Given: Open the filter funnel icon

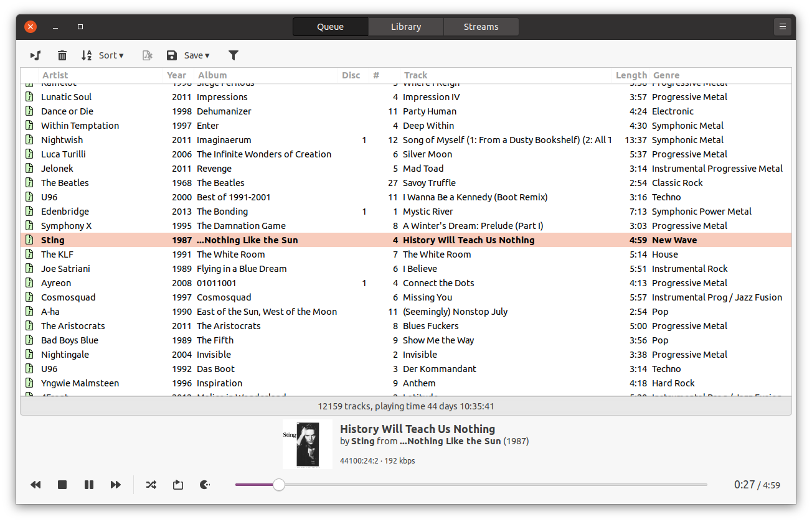Looking at the screenshot, I should click(234, 55).
